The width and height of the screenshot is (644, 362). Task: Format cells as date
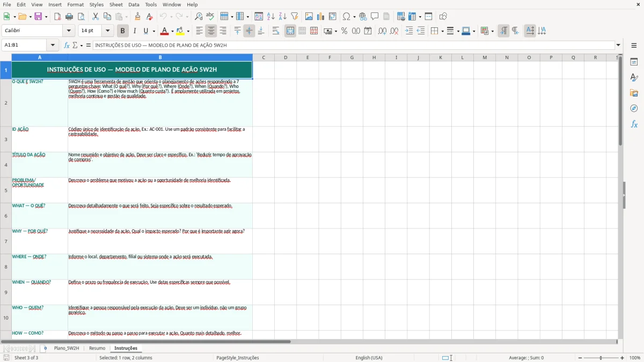click(368, 31)
